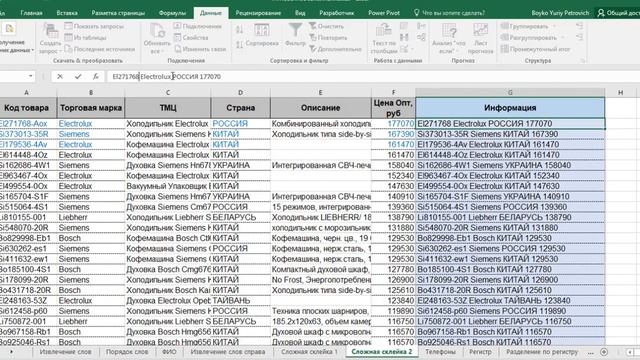
Task: Open the Структура group dialog launcher
Action: (583, 60)
